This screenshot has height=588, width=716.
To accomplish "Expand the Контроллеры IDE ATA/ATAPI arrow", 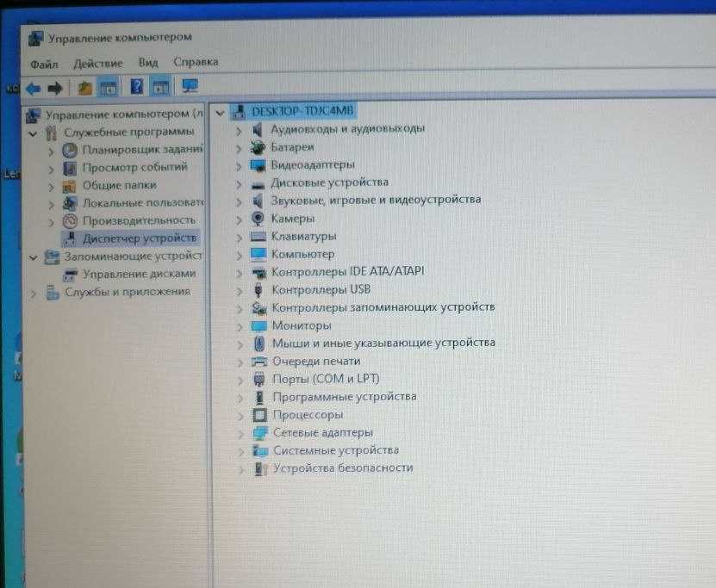I will coord(239,274).
